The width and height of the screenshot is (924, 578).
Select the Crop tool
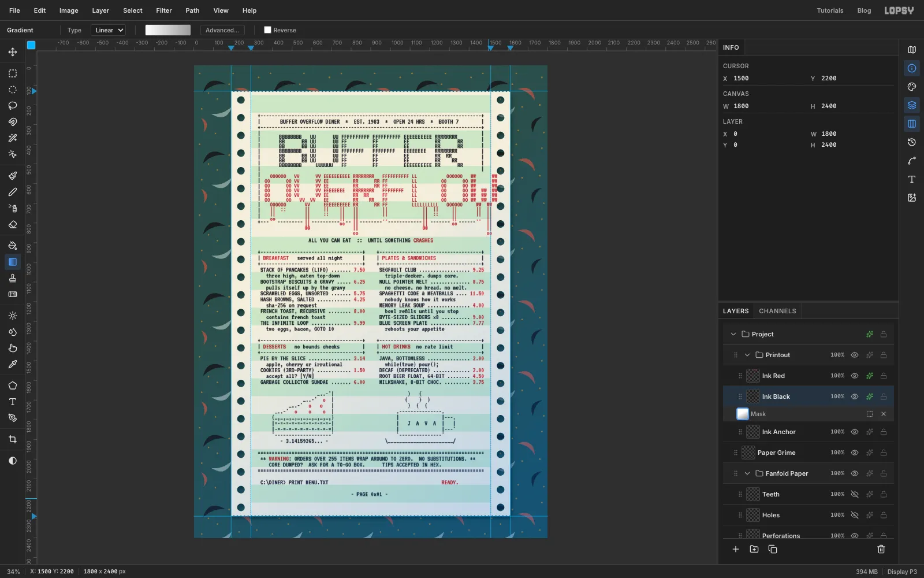(x=13, y=439)
